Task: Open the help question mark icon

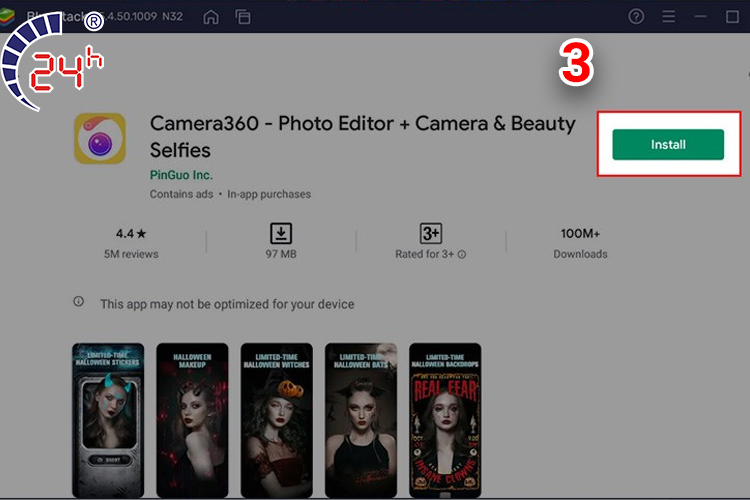Action: tap(636, 17)
